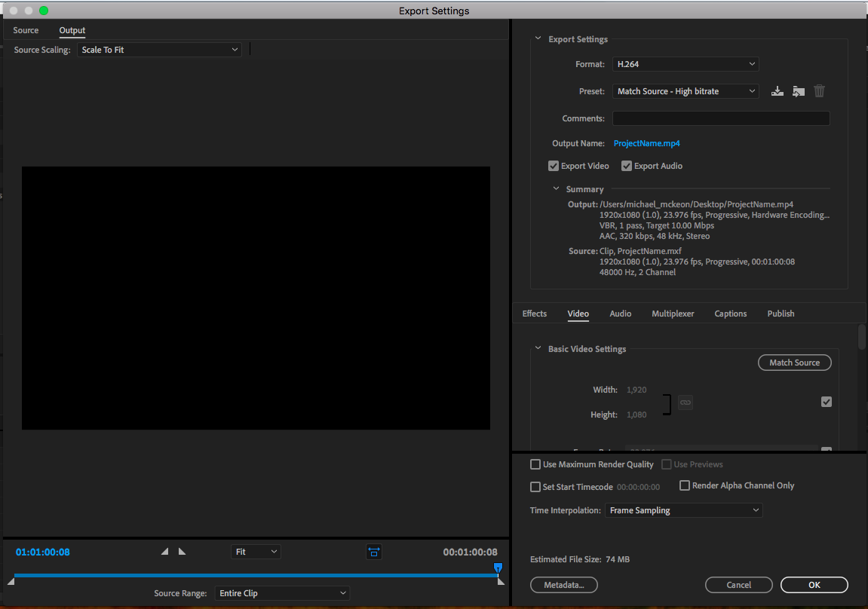Viewport: 868px width, 609px height.
Task: Toggle the Export Audio checkbox
Action: pyautogui.click(x=626, y=166)
